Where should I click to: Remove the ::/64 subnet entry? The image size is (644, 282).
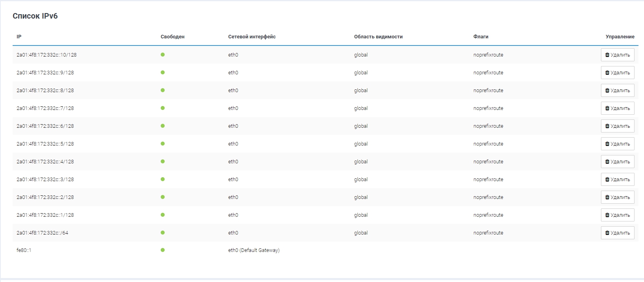tap(617, 233)
